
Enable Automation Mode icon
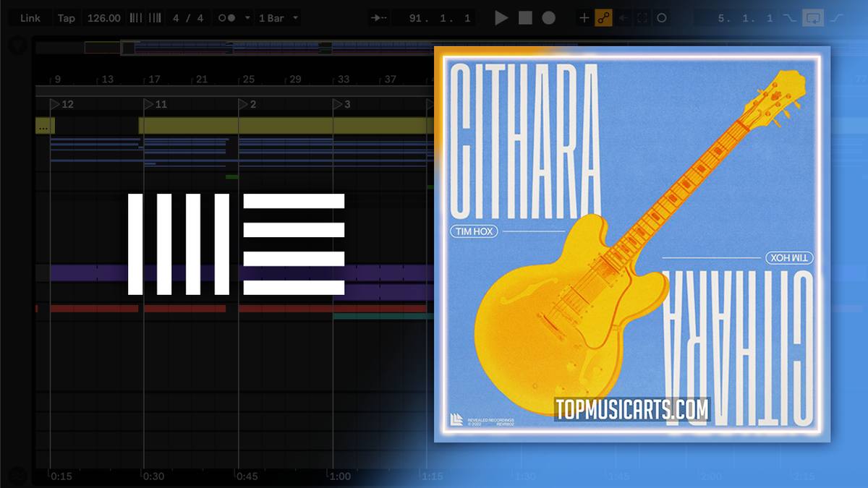pyautogui.click(x=602, y=17)
